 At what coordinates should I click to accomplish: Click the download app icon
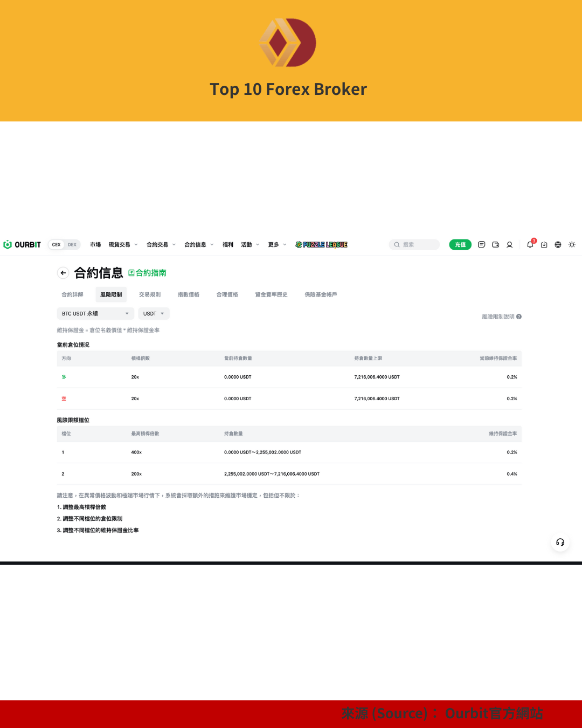click(544, 245)
